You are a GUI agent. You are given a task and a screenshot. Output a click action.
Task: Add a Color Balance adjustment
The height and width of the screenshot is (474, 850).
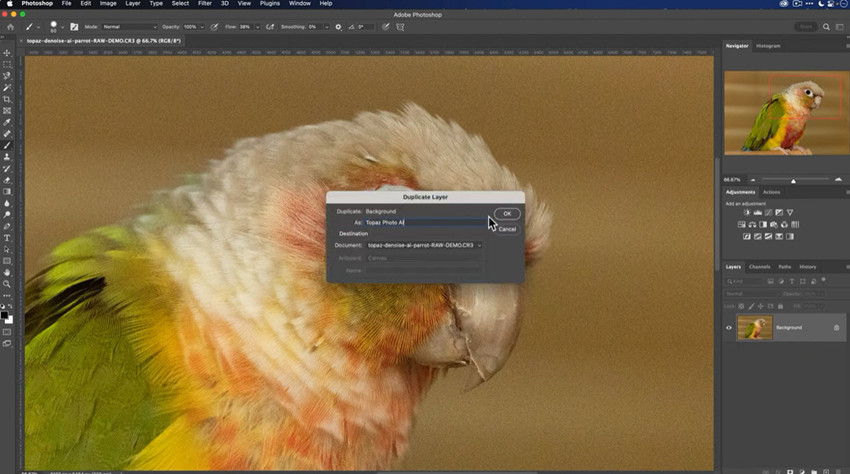point(752,225)
